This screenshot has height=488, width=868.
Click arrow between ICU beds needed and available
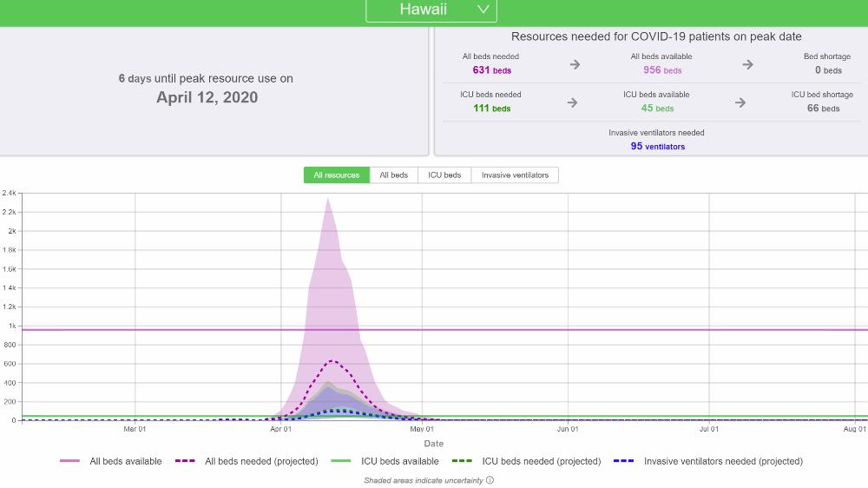[x=572, y=102]
